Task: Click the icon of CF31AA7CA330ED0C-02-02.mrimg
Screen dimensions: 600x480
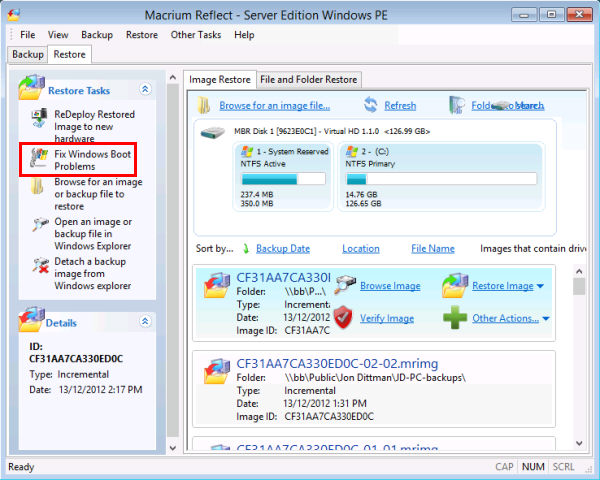Action: coord(217,371)
